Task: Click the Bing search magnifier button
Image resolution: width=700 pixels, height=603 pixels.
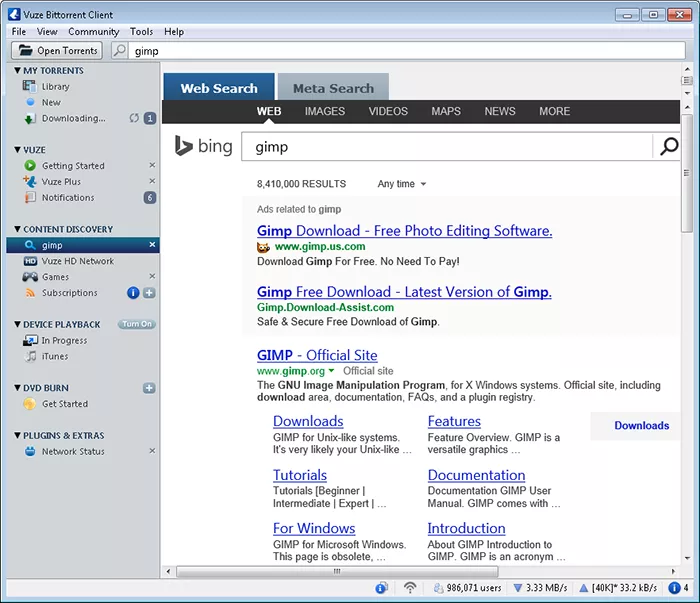Action: [x=668, y=146]
